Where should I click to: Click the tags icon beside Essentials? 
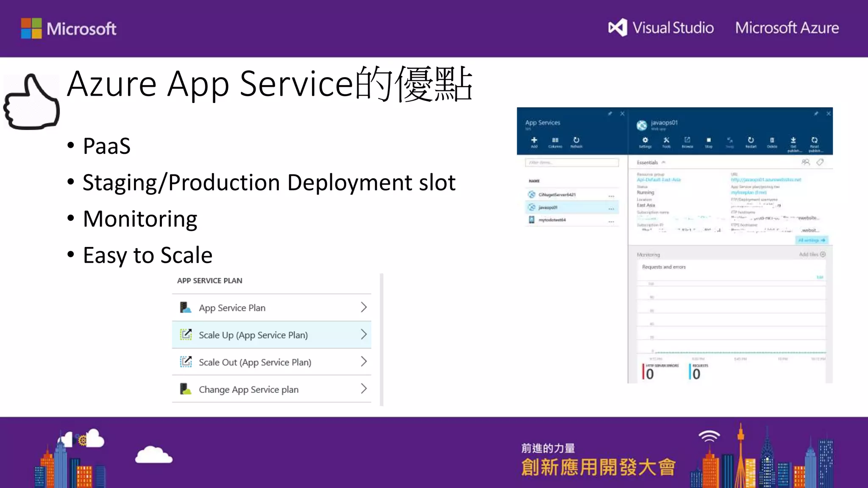coord(820,162)
